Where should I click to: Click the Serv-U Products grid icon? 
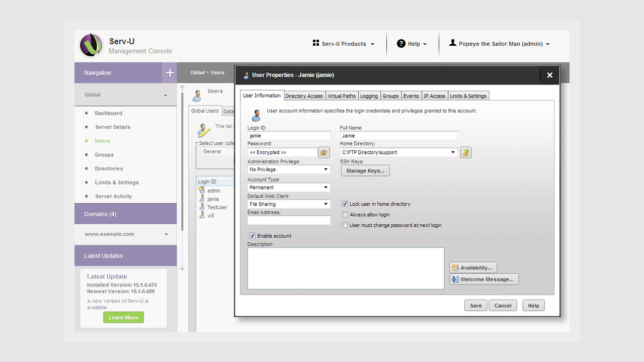point(316,43)
